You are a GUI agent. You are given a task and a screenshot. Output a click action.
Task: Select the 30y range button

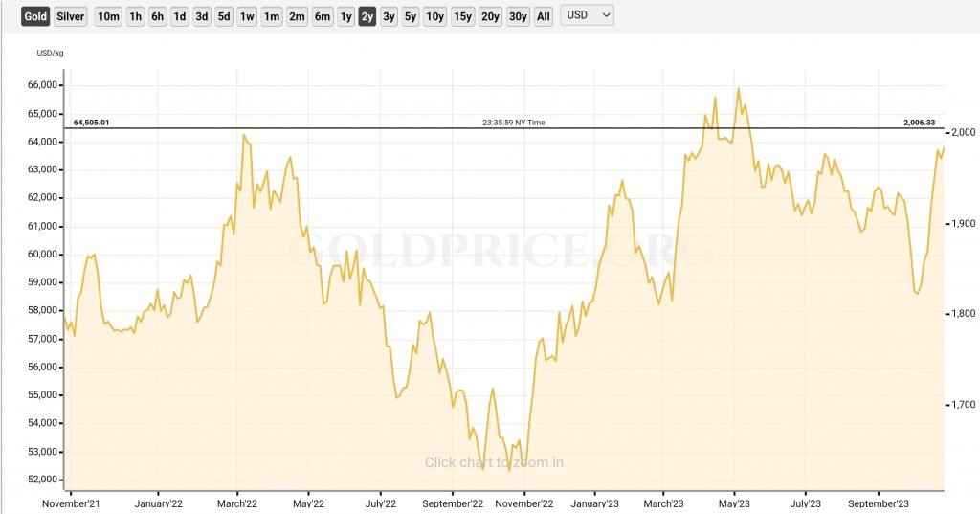tap(518, 16)
